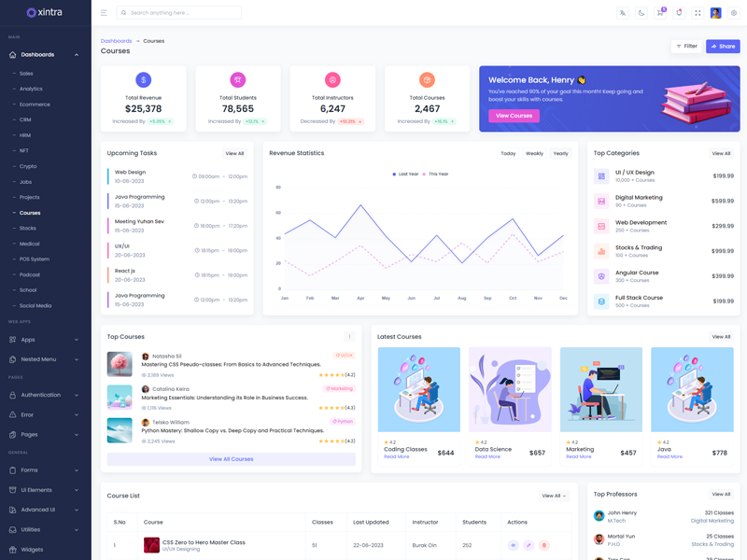The width and height of the screenshot is (747, 560).
Task: Delete the CSS Zero to Hero course
Action: 544,545
